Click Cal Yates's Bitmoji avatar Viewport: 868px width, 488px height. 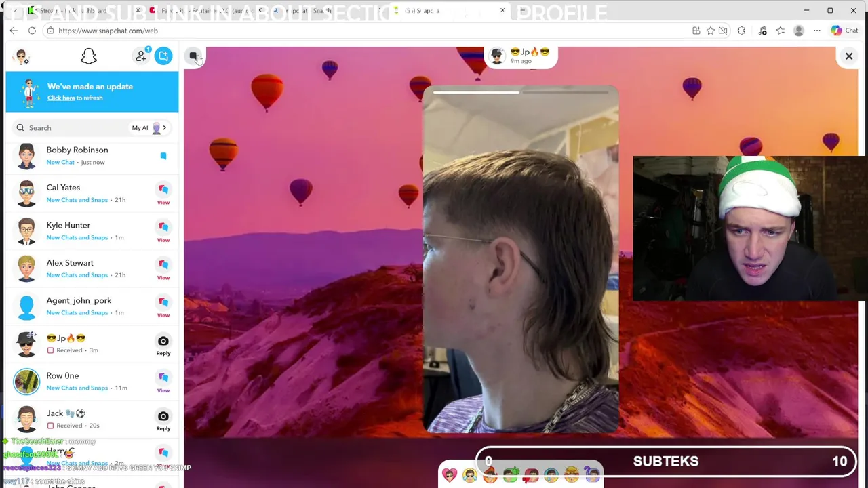pos(26,194)
